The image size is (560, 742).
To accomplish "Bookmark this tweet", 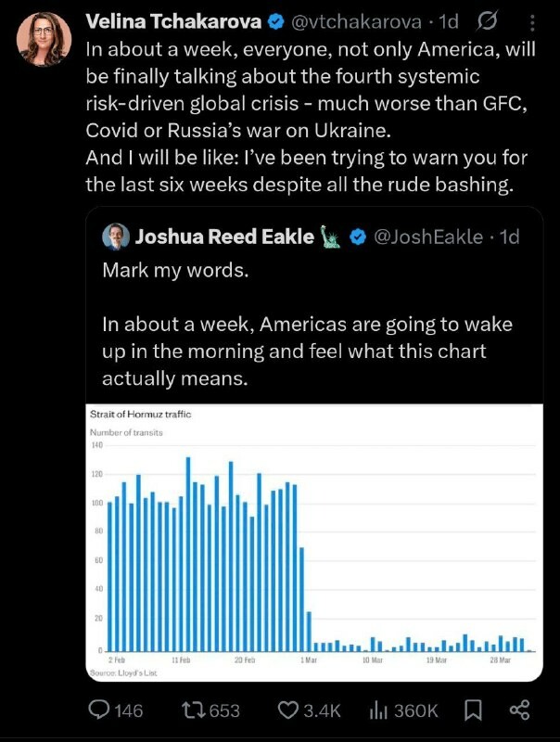I will (473, 710).
